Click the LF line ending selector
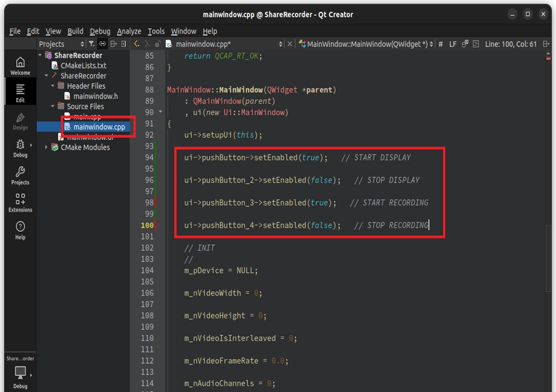The width and height of the screenshot is (556, 392). [x=453, y=44]
